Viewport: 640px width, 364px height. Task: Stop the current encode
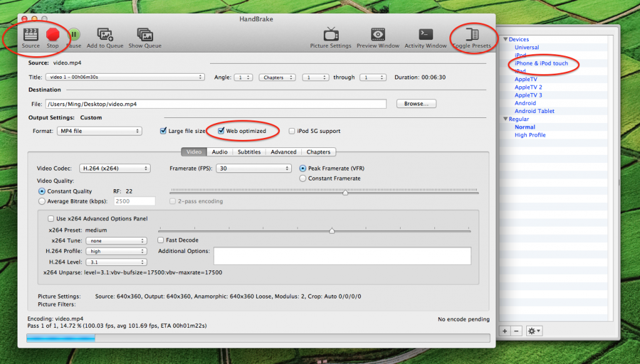pos(52,34)
